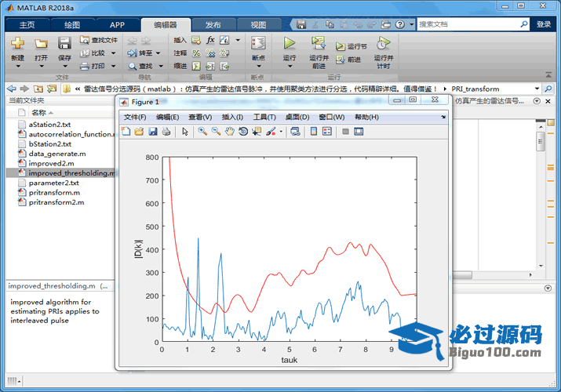Select aStation2.txt in file list
This screenshot has width=561, height=392.
tap(49, 125)
